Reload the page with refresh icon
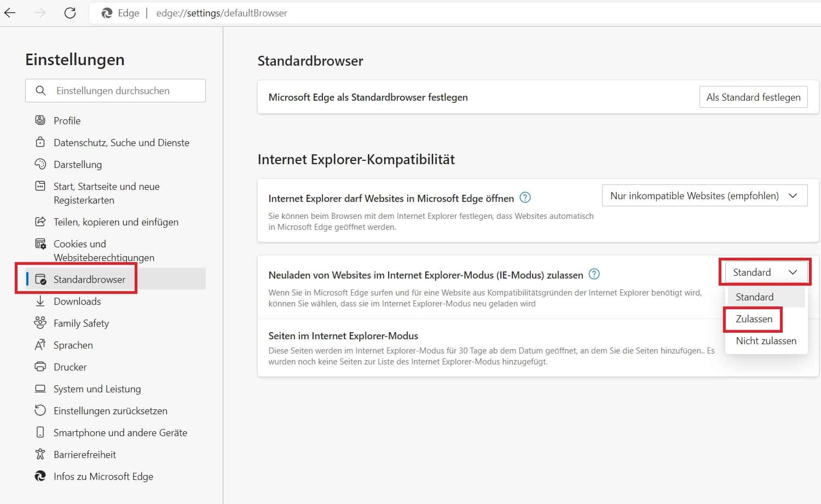The width and height of the screenshot is (821, 504). click(x=70, y=13)
